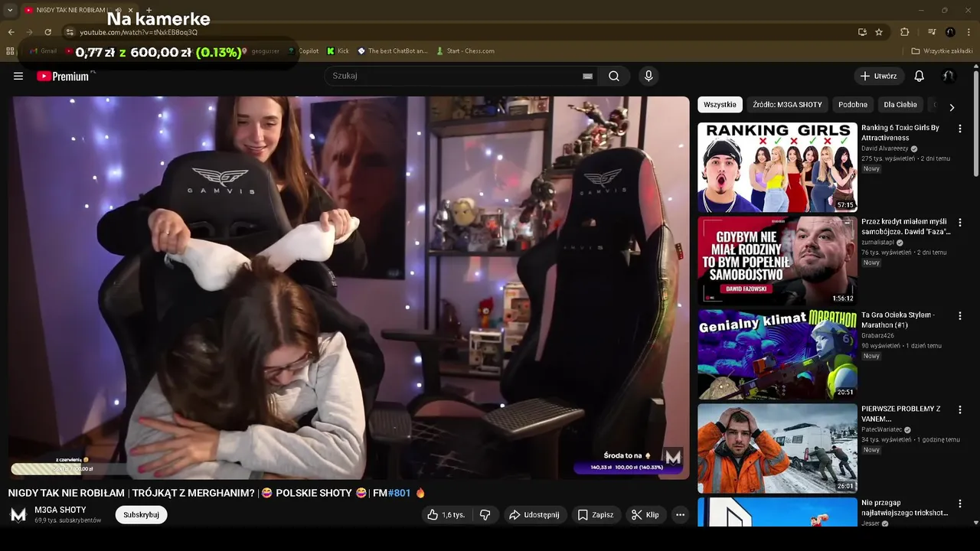The width and height of the screenshot is (980, 551).
Task: Open browser extensions puzzle icon
Action: pyautogui.click(x=904, y=32)
